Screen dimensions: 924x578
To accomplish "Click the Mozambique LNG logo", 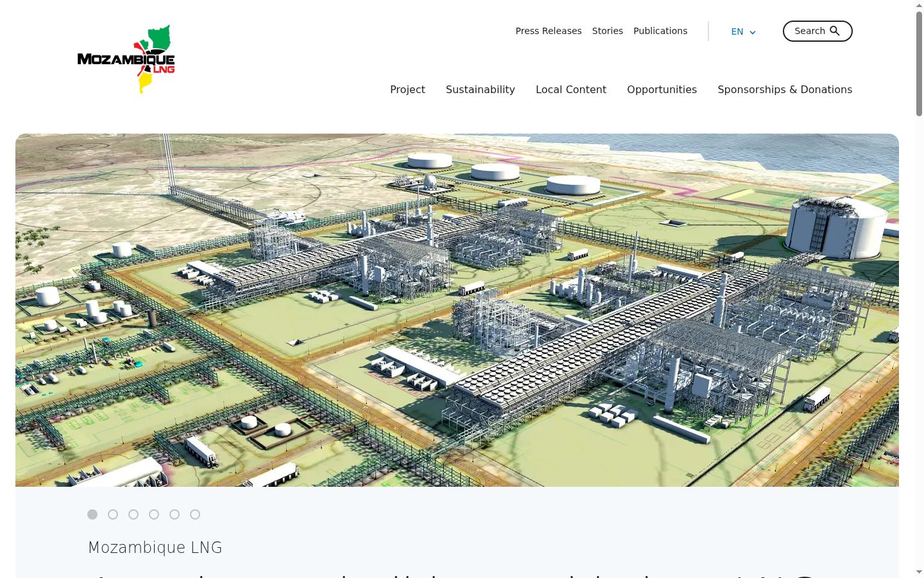I will pyautogui.click(x=126, y=59).
